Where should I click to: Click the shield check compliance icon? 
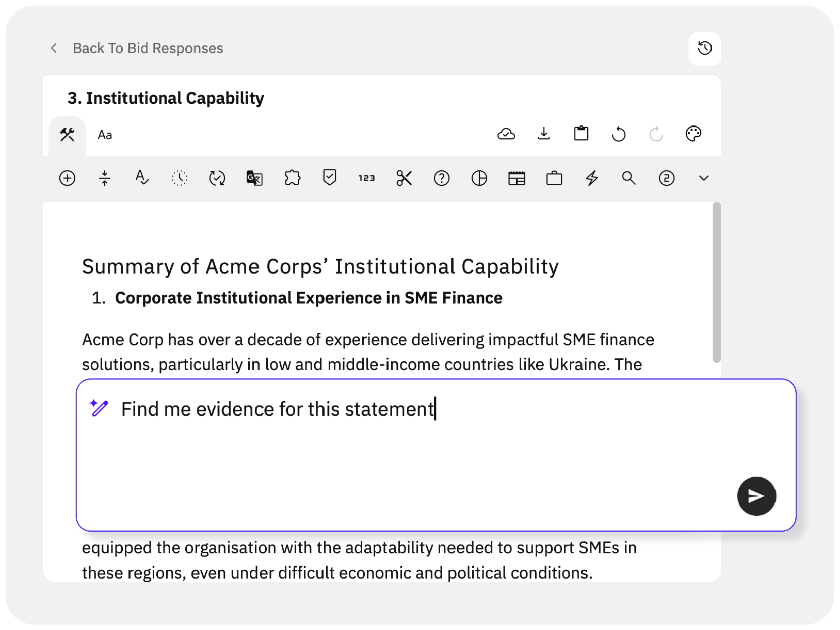330,178
